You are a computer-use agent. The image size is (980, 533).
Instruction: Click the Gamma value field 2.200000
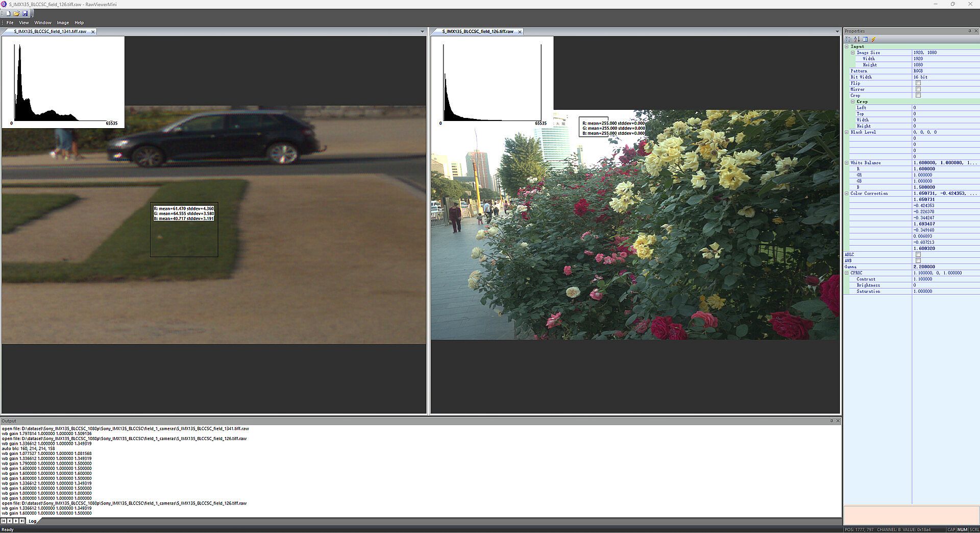[945, 267]
